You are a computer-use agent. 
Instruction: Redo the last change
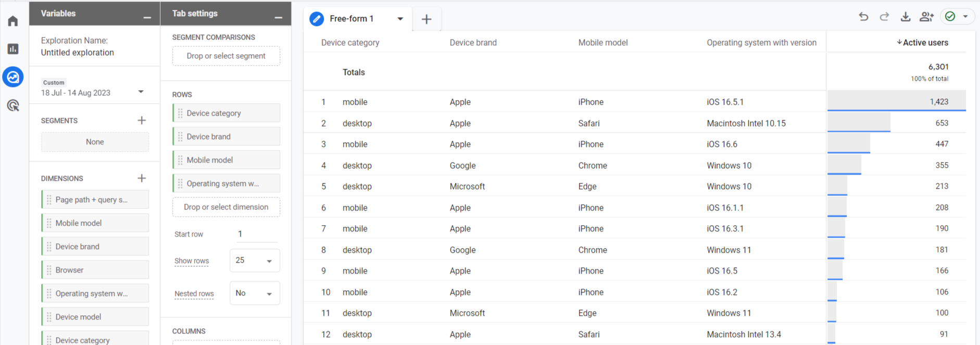(884, 17)
